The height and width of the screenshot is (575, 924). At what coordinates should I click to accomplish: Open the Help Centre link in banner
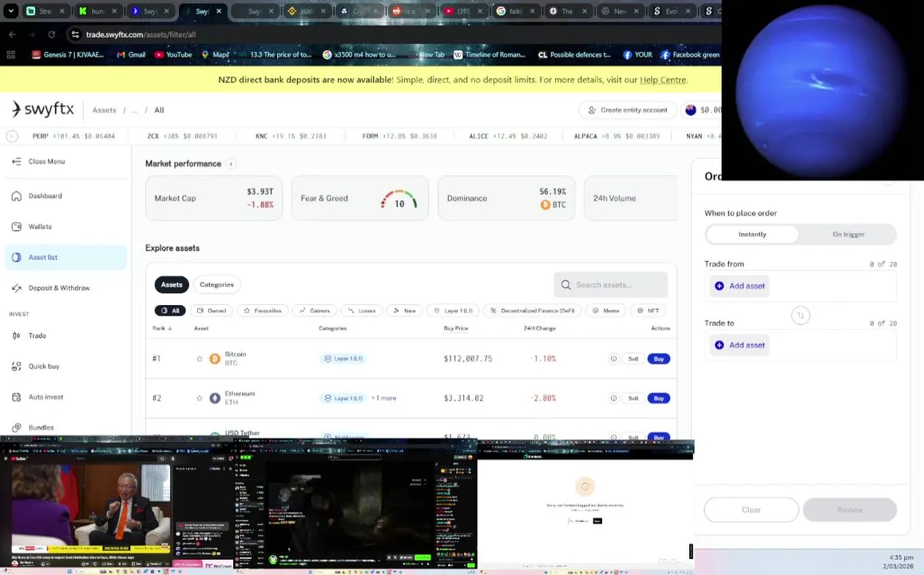(663, 80)
